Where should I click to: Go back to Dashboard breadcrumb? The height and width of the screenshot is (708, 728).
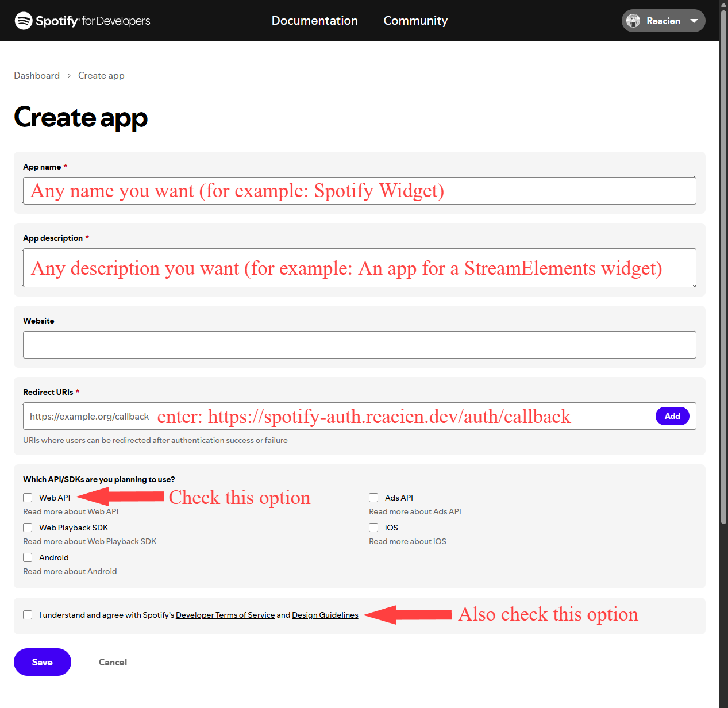pyautogui.click(x=37, y=76)
